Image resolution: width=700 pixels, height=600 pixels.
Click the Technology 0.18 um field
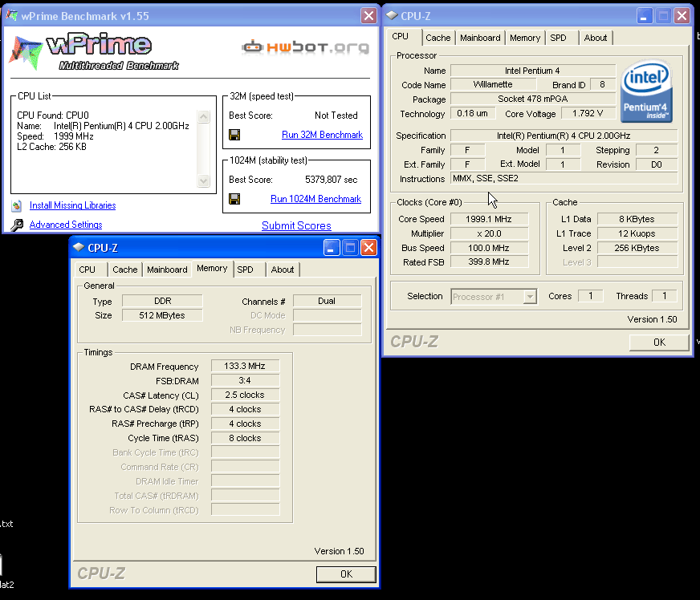tap(473, 113)
